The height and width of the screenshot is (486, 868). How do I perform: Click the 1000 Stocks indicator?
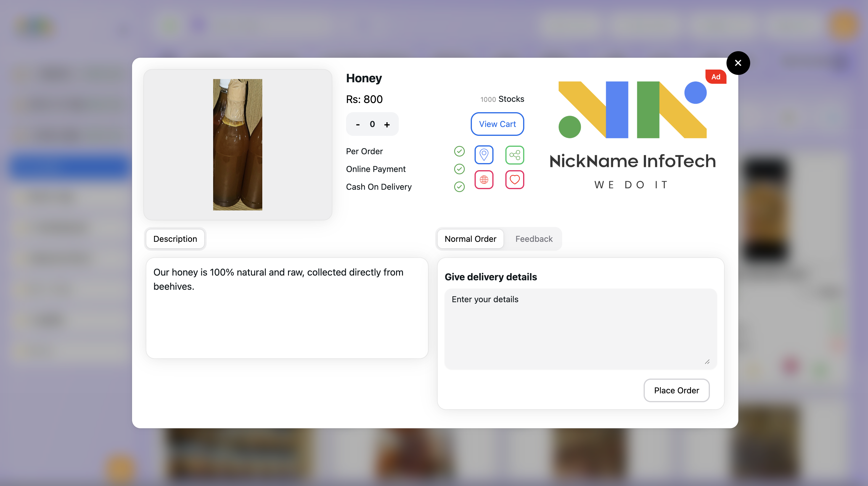click(502, 99)
